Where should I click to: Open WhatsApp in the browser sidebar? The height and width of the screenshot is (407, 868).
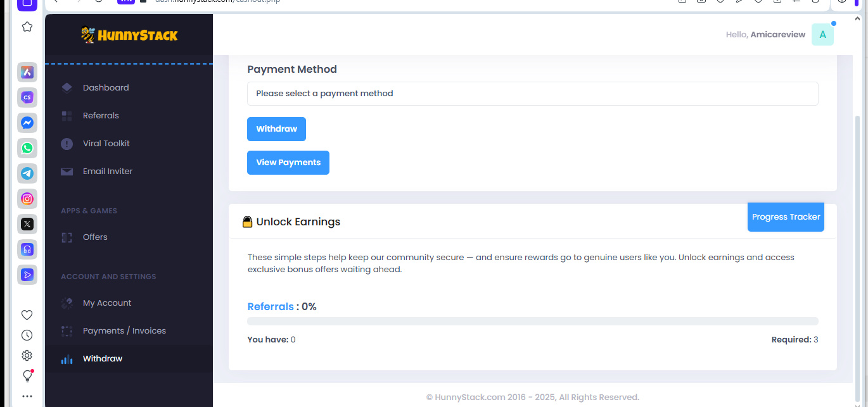click(27, 148)
